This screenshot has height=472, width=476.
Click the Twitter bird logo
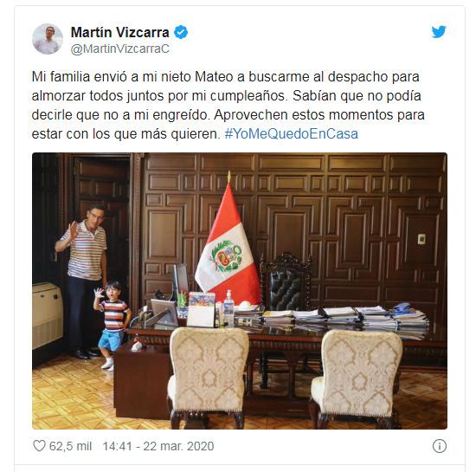[439, 31]
